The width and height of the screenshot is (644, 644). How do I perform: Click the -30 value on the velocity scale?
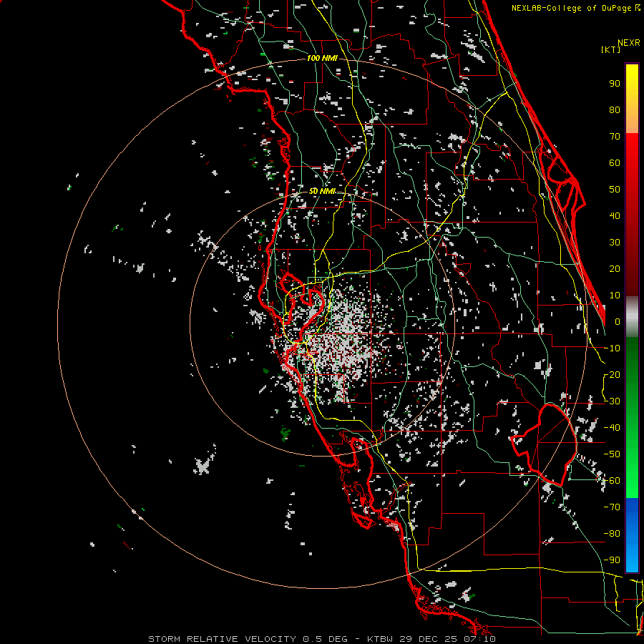(x=612, y=401)
